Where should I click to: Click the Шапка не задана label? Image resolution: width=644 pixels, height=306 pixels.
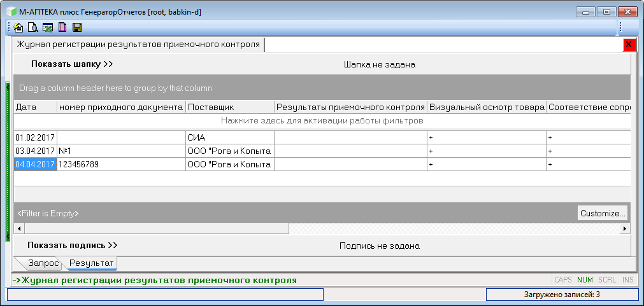380,64
